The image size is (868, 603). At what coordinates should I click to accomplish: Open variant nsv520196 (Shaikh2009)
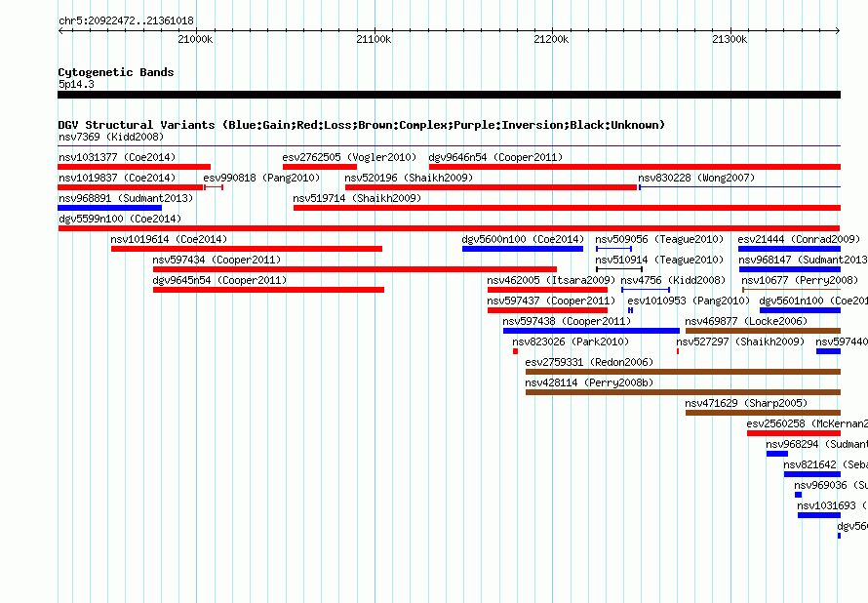point(409,178)
